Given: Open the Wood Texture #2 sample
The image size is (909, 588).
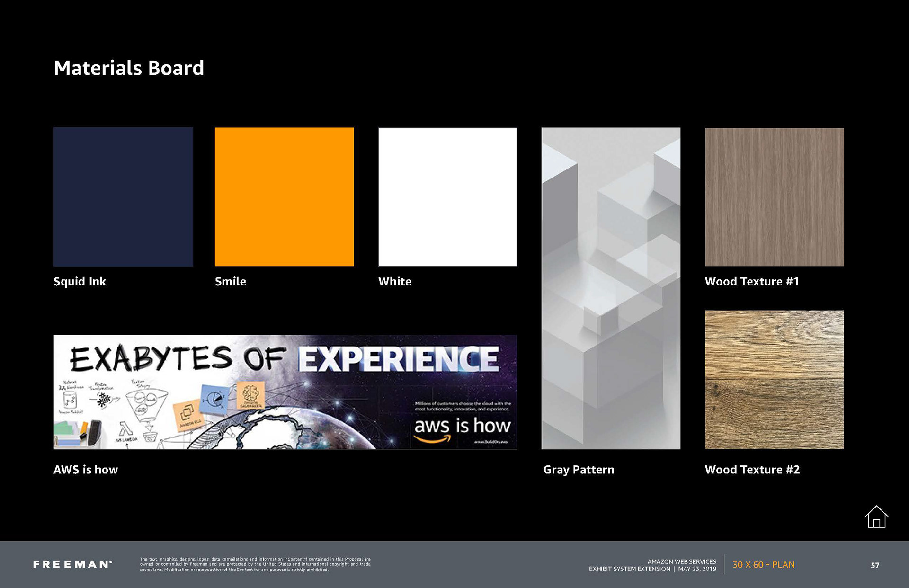Looking at the screenshot, I should 774,380.
